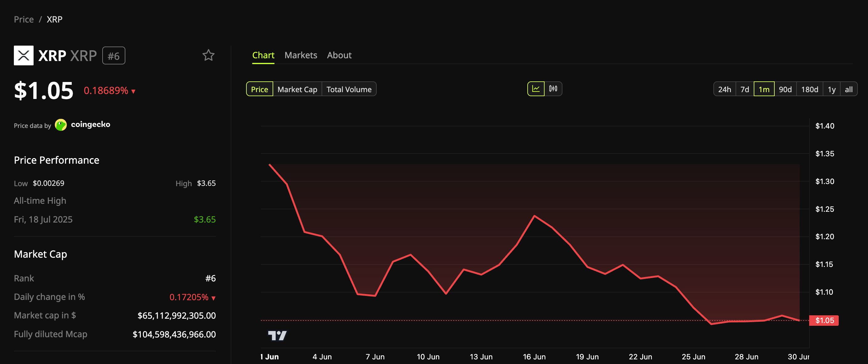This screenshot has width=868, height=364.
Task: Click the Price Performance heading
Action: [57, 160]
